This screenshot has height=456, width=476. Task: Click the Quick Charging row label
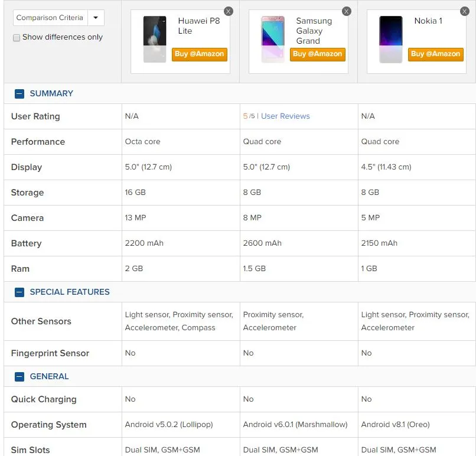[44, 399]
